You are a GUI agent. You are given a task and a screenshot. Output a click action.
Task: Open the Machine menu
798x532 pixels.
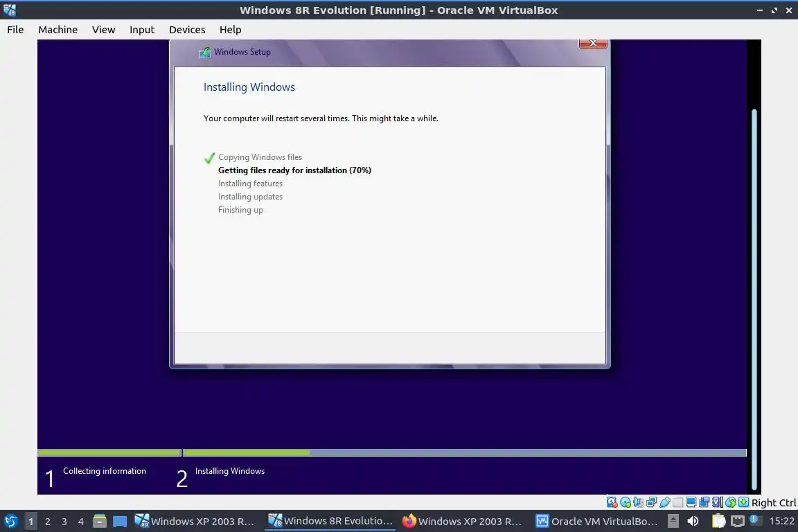pos(58,30)
